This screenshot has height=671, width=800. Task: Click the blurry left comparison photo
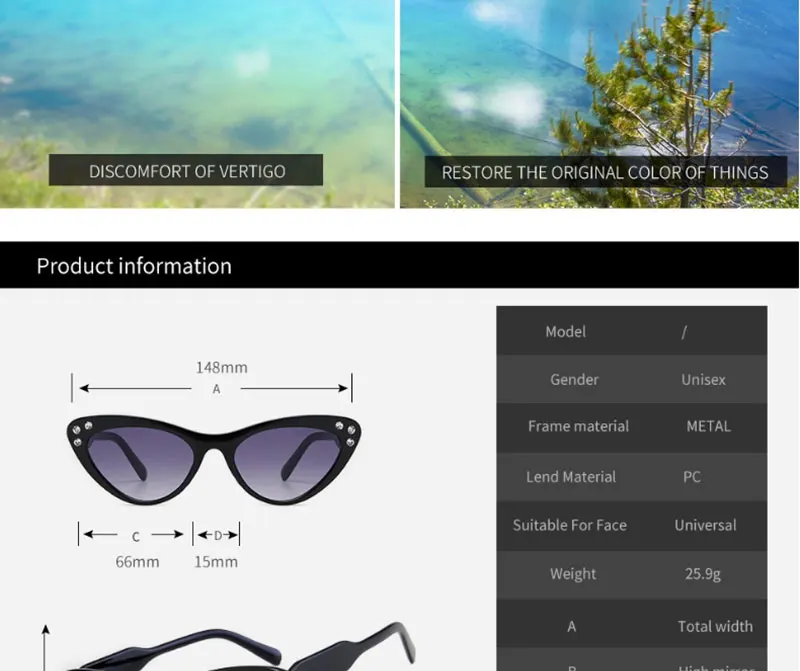(197, 104)
